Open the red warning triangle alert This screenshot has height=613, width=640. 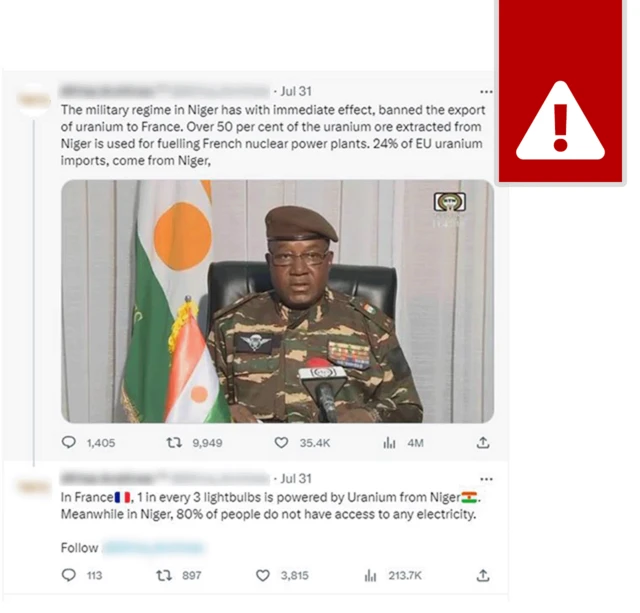(560, 122)
